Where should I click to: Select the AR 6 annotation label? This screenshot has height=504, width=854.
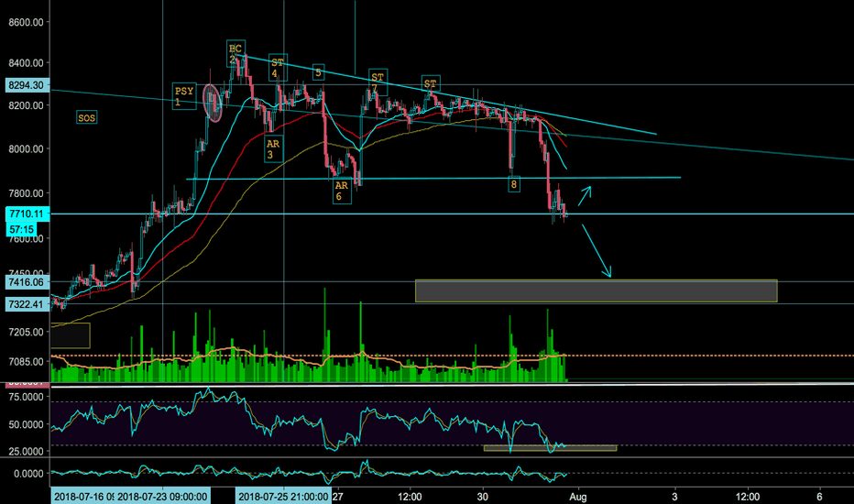[x=342, y=191]
